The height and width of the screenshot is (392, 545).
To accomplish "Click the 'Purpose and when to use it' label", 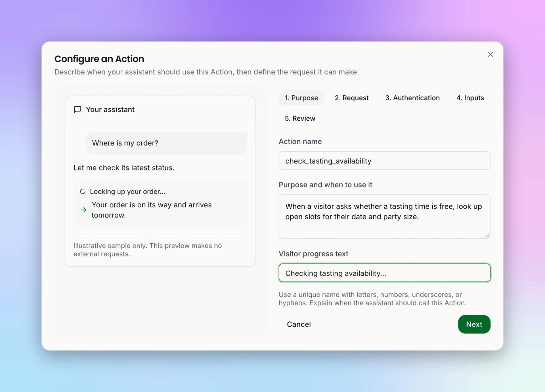I will tap(325, 185).
